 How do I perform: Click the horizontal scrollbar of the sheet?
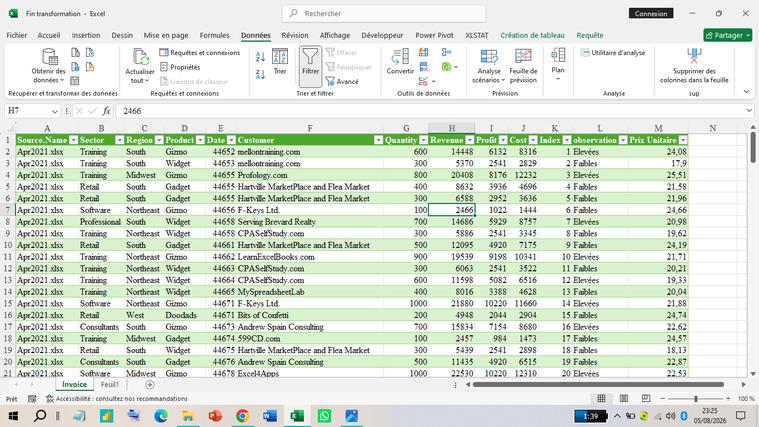tap(598, 384)
